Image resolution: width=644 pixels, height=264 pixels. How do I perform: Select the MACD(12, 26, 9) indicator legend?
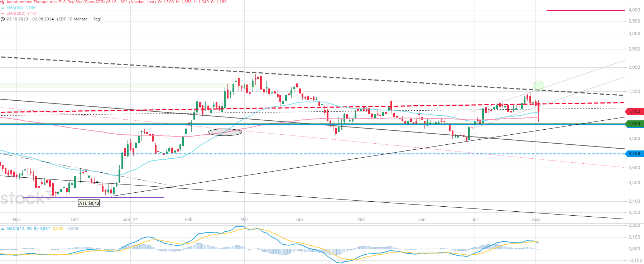point(22,229)
